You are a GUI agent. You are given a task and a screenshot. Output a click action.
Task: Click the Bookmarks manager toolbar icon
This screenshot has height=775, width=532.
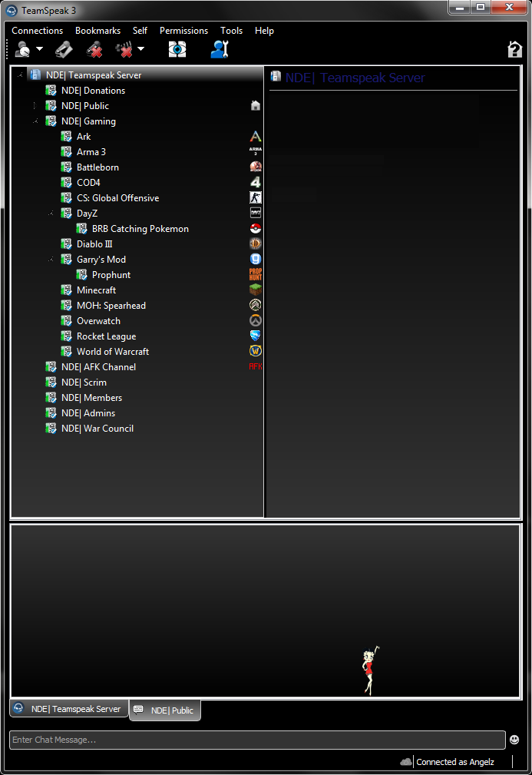[x=63, y=49]
